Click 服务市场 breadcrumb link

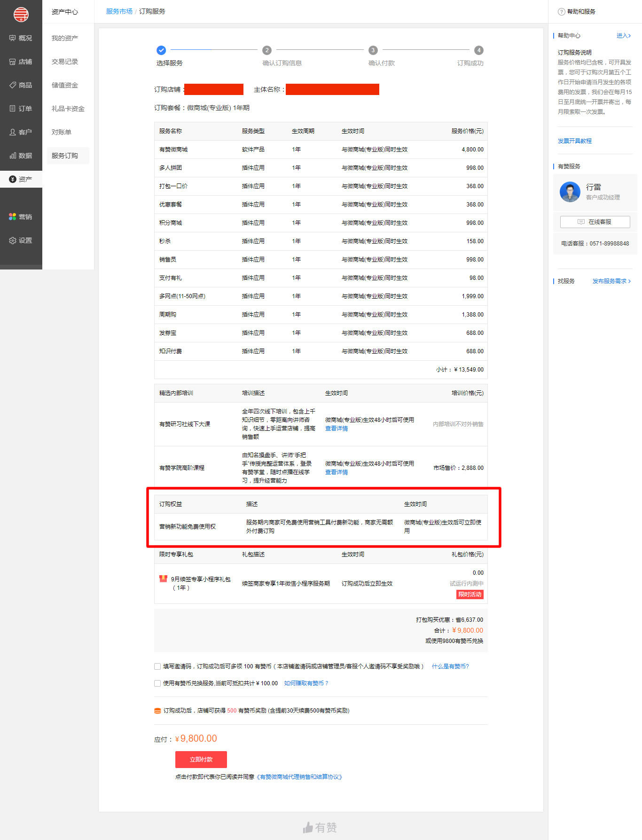click(x=119, y=11)
